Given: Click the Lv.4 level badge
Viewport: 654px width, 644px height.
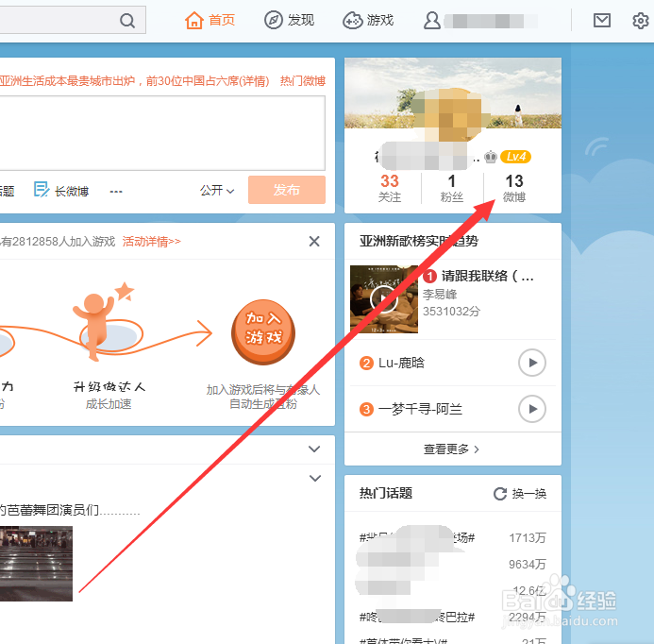Looking at the screenshot, I should click(515, 157).
